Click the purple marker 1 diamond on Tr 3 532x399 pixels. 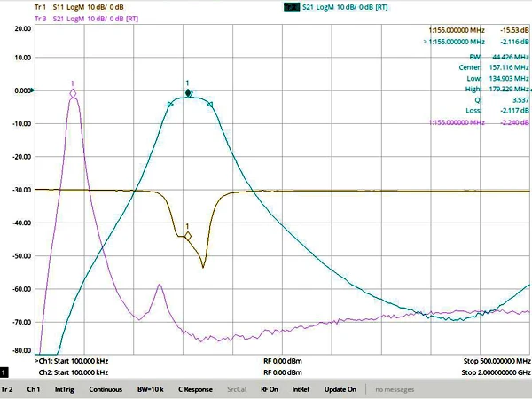[73, 94]
